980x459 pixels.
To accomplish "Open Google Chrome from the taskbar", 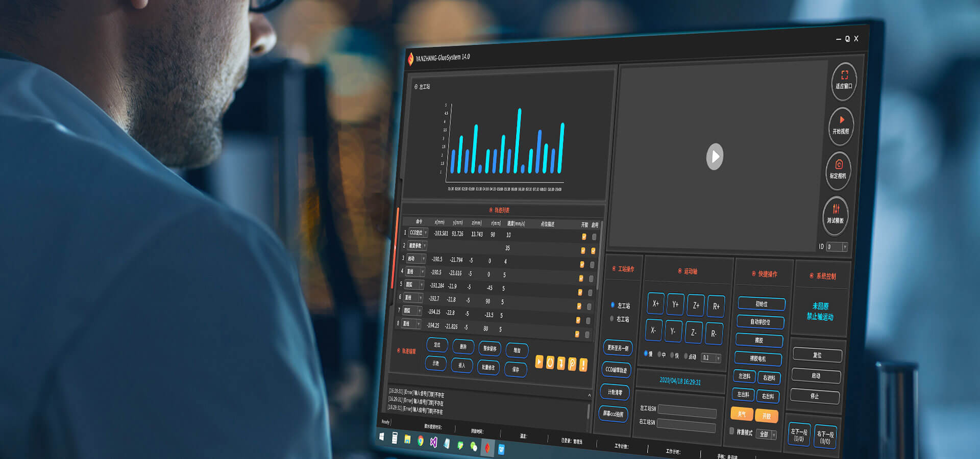I will coord(421,441).
